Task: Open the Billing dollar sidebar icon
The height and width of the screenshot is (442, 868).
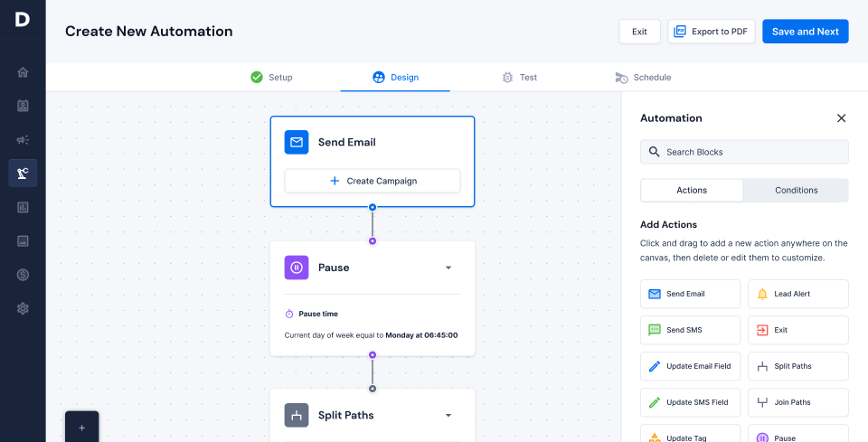Action: [x=23, y=275]
